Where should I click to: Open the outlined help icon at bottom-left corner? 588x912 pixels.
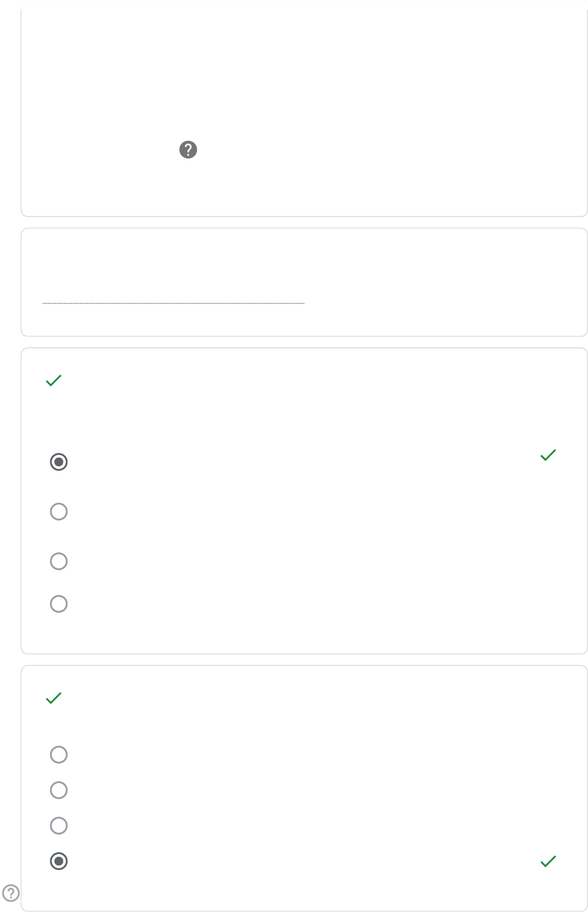[11, 892]
